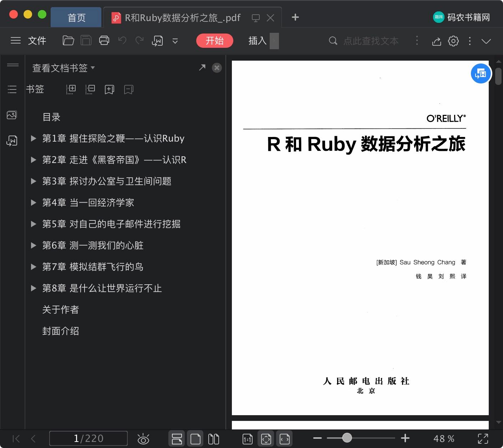
Task: Click collapse all bookmarks icon
Action: pos(90,89)
